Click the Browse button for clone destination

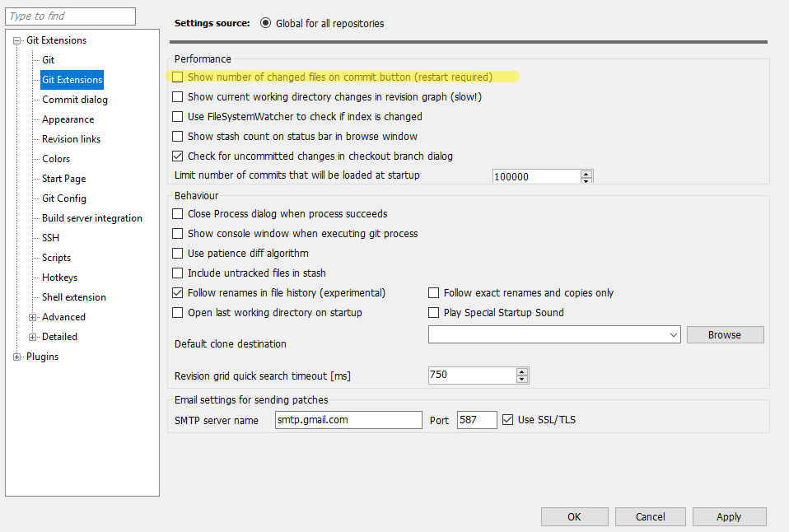(x=725, y=334)
